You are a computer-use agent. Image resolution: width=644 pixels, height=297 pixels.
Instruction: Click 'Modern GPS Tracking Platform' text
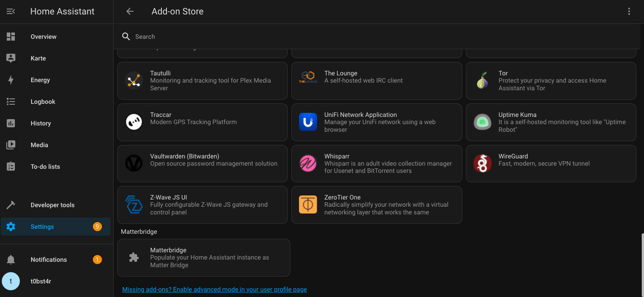point(193,122)
